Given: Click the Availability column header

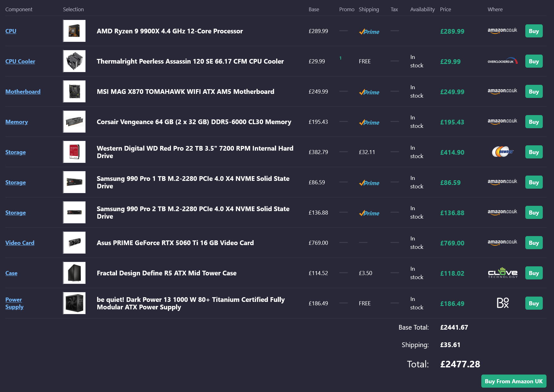Looking at the screenshot, I should pyautogui.click(x=422, y=9).
